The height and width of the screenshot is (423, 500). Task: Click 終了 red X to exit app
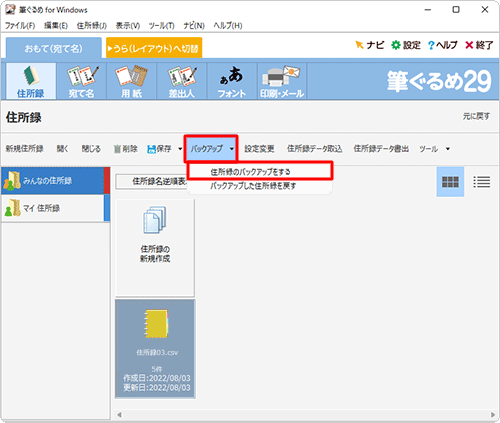[479, 45]
